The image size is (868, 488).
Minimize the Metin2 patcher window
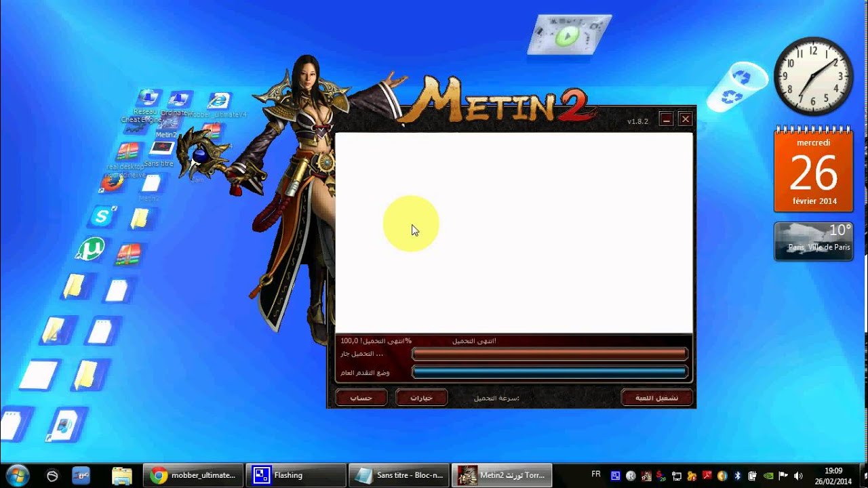tap(667, 119)
